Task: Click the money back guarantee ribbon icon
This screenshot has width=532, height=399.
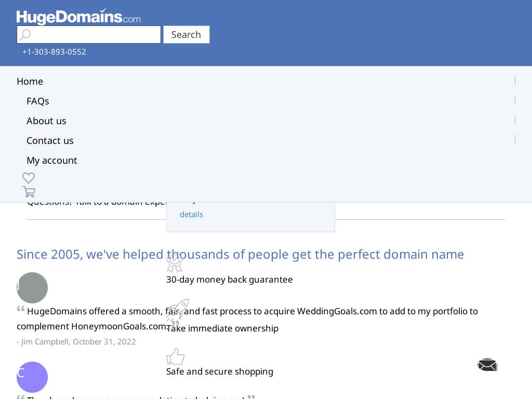Action: 175,262
